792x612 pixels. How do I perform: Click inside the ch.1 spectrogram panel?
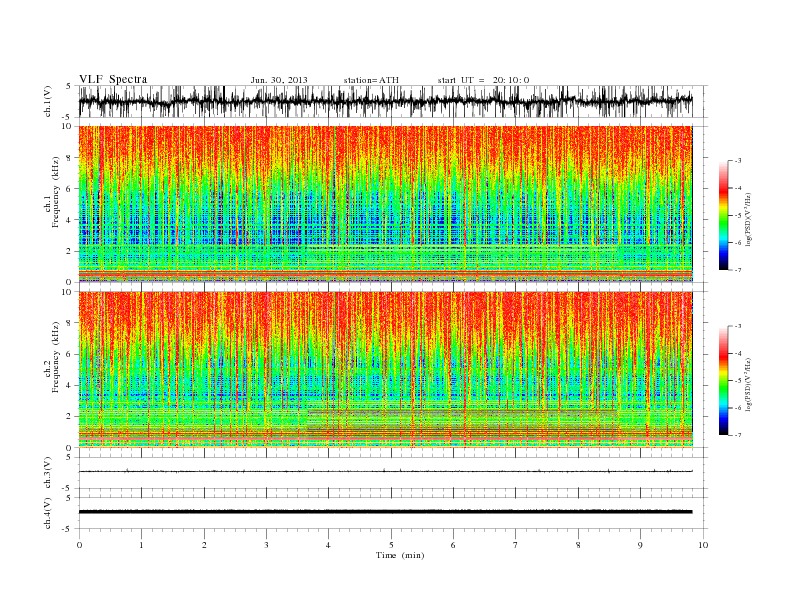tap(385, 204)
